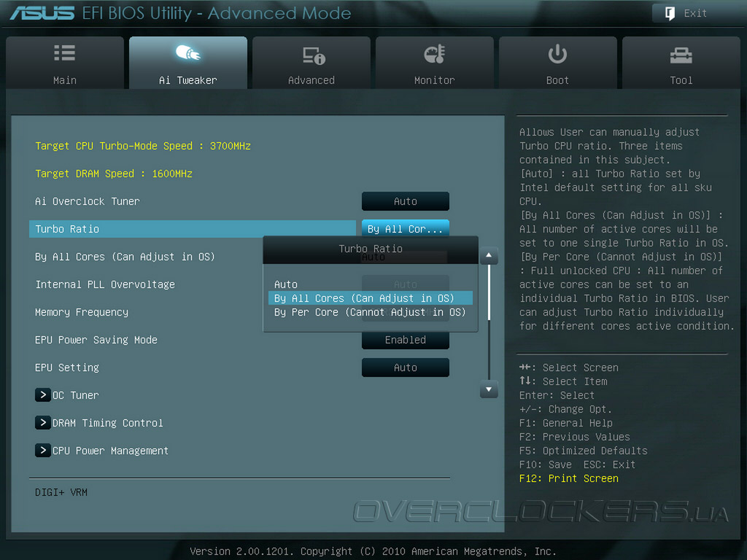
Task: Expand the CPU Power Management arrow
Action: (43, 450)
